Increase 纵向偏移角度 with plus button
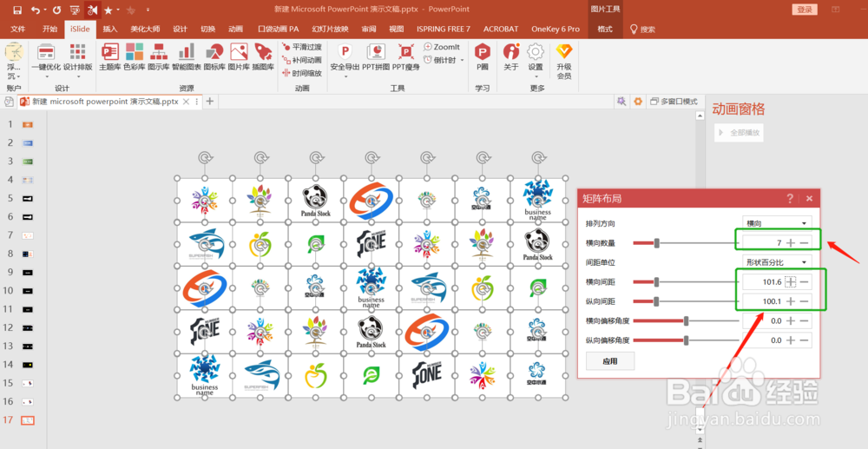This screenshot has height=449, width=868. [x=791, y=340]
